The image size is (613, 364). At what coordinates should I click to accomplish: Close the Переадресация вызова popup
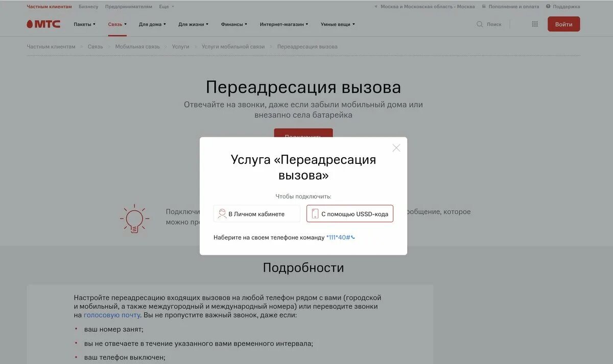point(396,148)
